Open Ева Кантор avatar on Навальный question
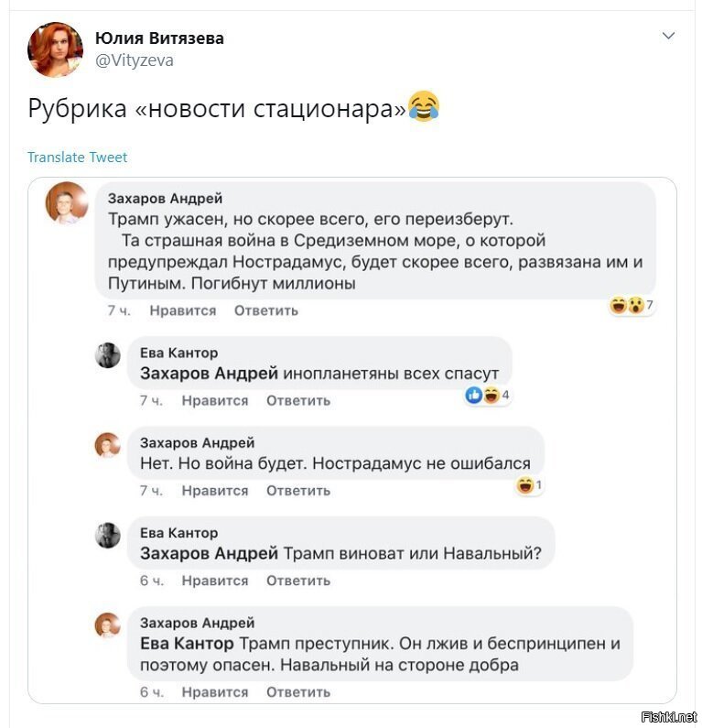This screenshot has height=728, width=702. point(108,535)
